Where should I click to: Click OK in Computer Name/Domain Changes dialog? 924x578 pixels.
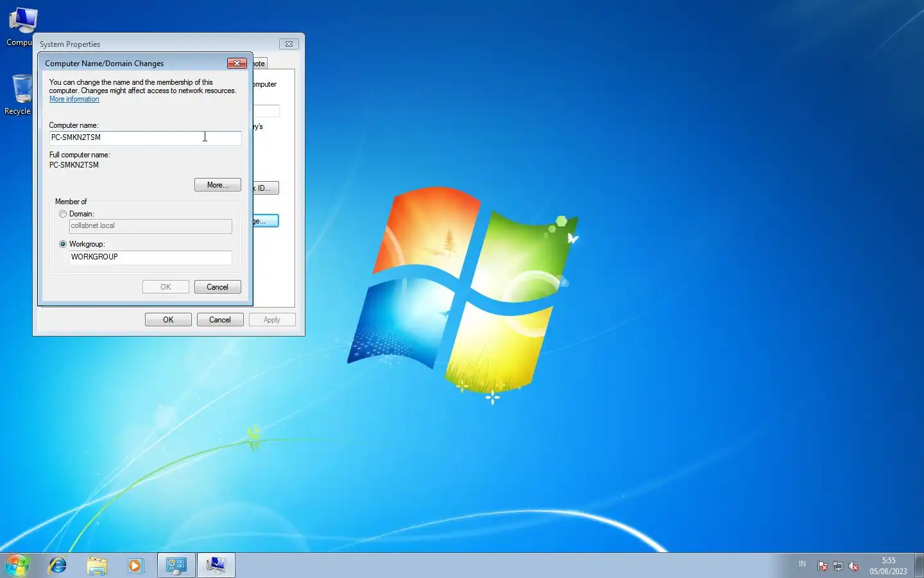click(x=166, y=287)
